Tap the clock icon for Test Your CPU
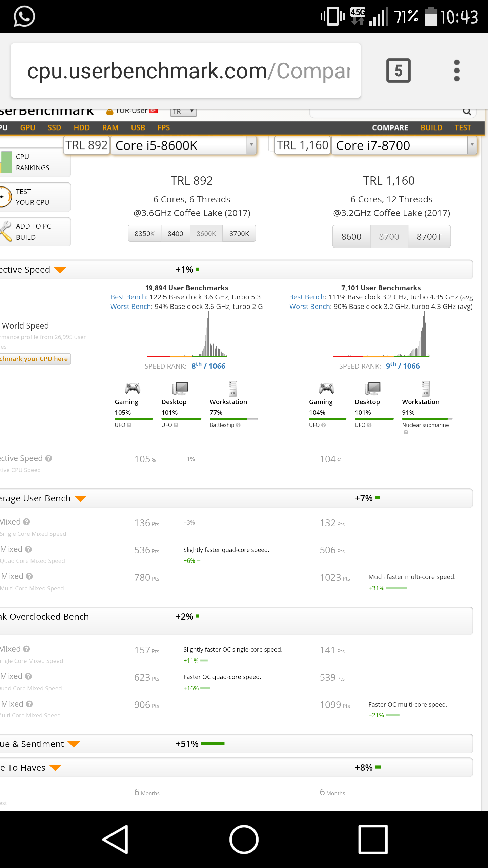 (5, 197)
